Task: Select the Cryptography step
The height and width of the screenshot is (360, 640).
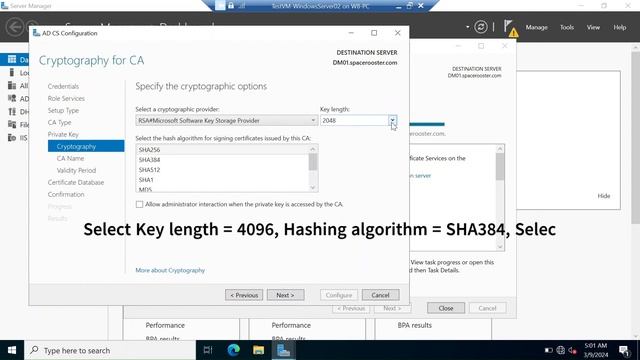Action: 86,146
